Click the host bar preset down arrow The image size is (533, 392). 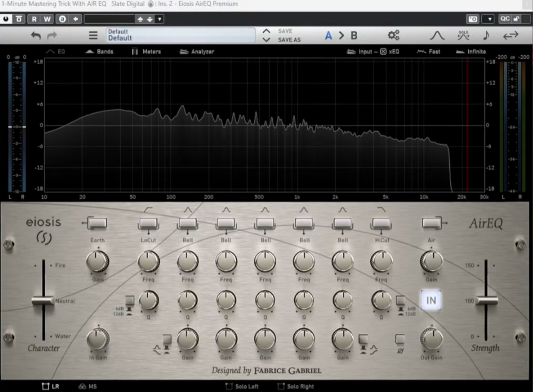[150, 19]
